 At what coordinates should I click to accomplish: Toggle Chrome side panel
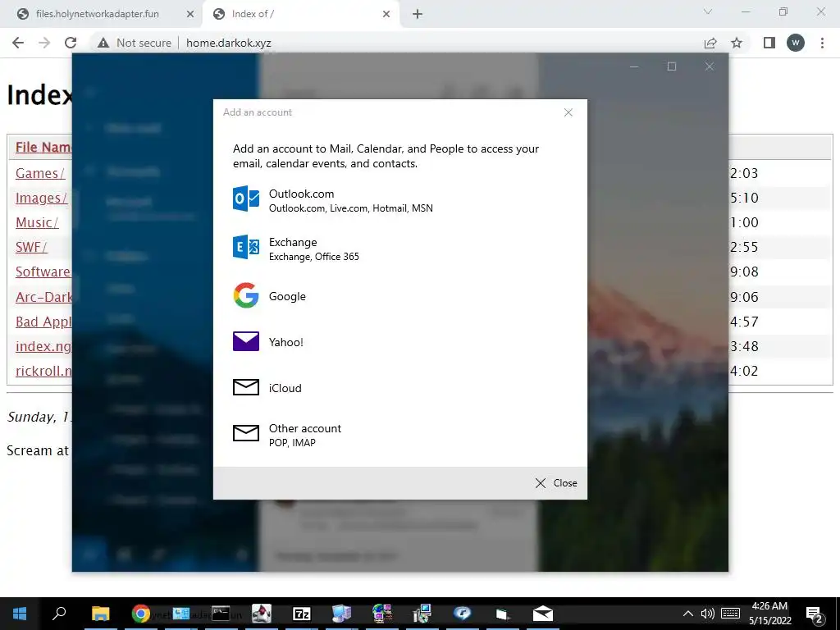(769, 43)
